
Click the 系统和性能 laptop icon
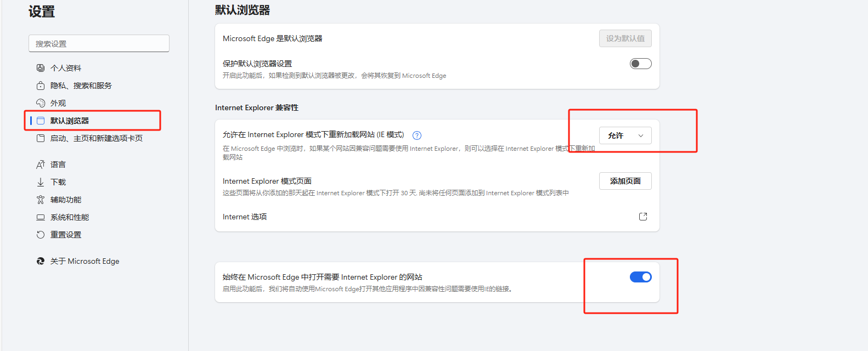[x=41, y=217]
